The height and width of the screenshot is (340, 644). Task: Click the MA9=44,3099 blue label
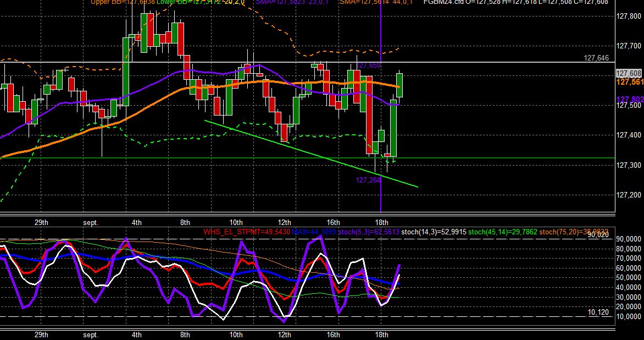pyautogui.click(x=313, y=232)
